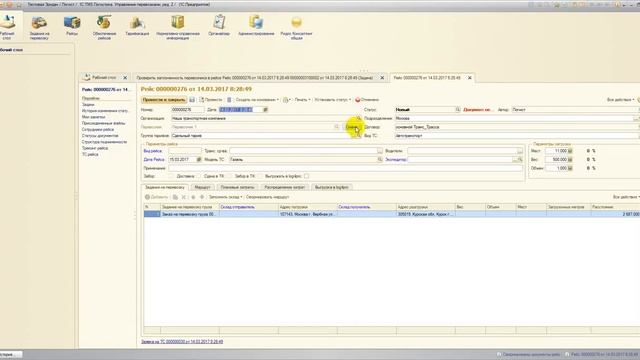Image resolution: width=640 pixels, height=360 pixels.
Task: Click the Провести button
Action: pyautogui.click(x=211, y=100)
